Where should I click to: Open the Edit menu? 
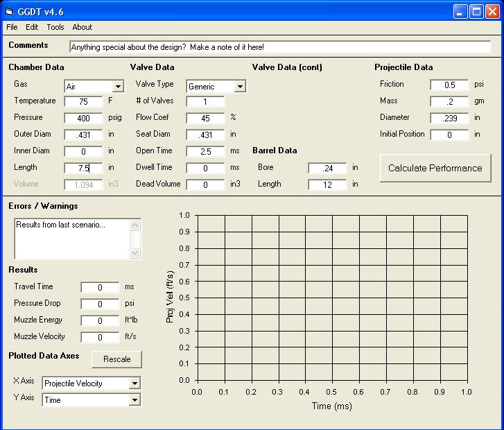pyautogui.click(x=32, y=27)
